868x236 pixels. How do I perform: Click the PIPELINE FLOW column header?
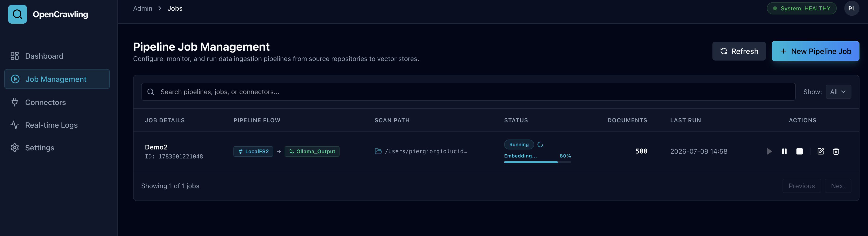(257, 120)
